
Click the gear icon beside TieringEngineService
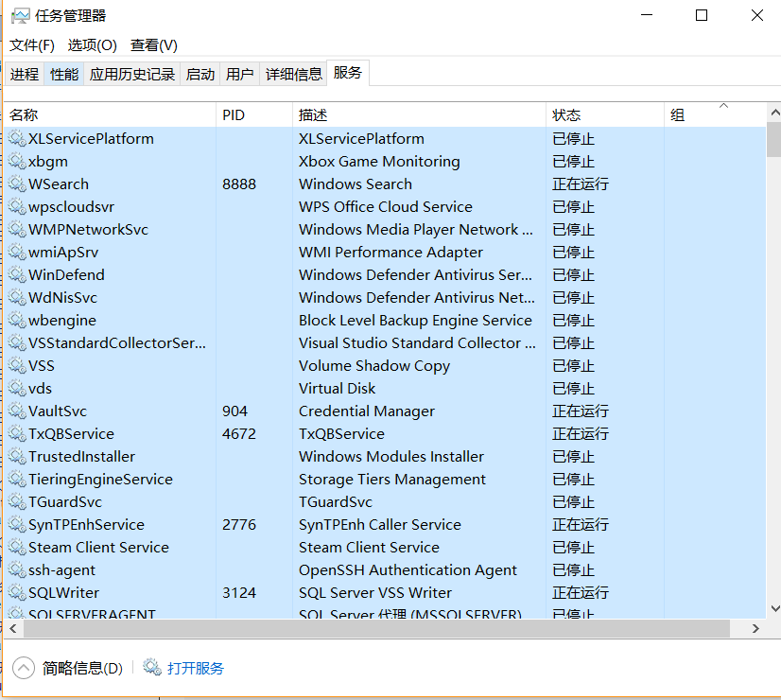click(x=17, y=479)
